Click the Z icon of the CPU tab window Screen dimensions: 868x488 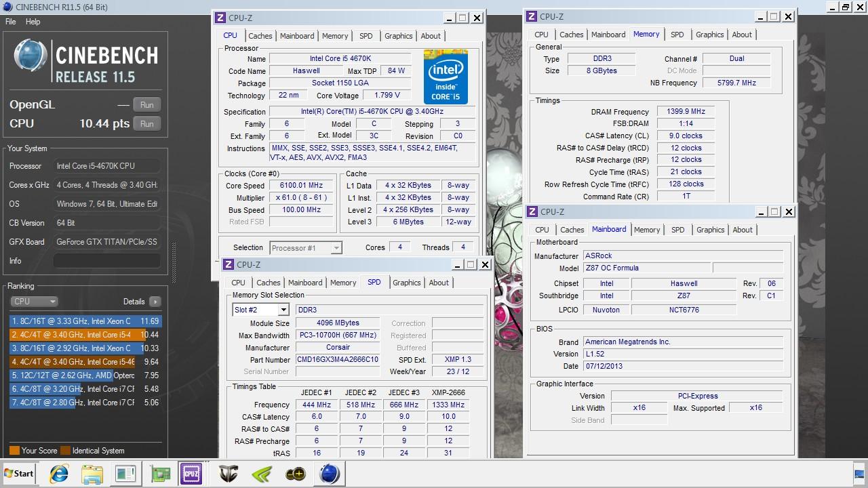click(220, 18)
